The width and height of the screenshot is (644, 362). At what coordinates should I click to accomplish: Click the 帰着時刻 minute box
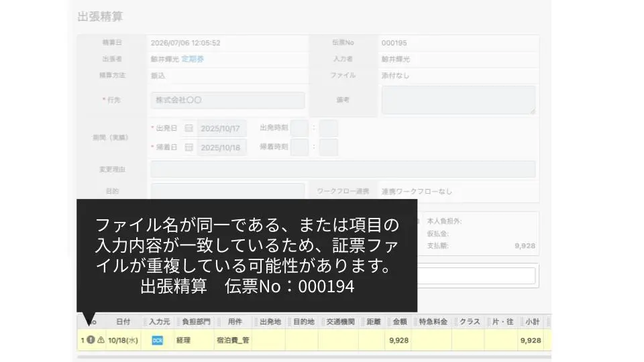pyautogui.click(x=329, y=147)
